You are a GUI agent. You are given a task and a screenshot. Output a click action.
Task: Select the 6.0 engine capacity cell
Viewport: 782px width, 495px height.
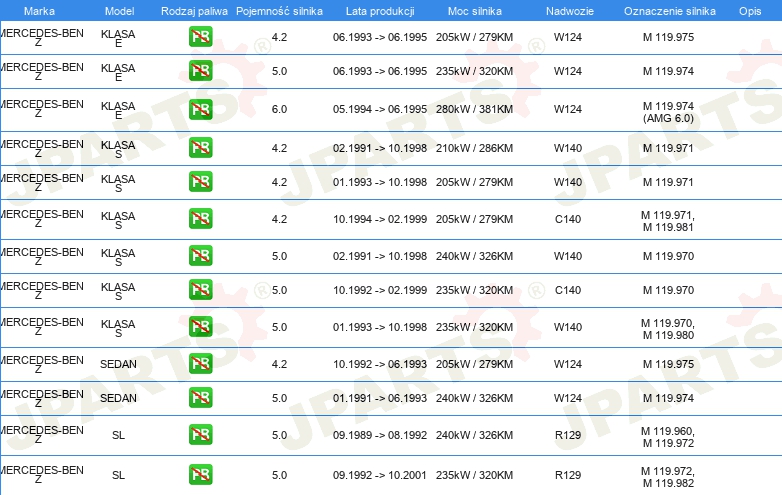(279, 109)
